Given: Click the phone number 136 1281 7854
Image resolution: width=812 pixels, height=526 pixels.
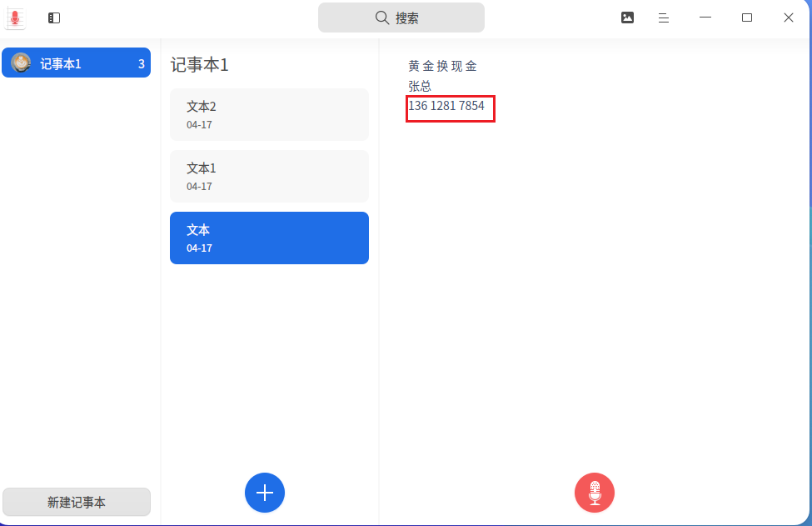Looking at the screenshot, I should point(446,106).
